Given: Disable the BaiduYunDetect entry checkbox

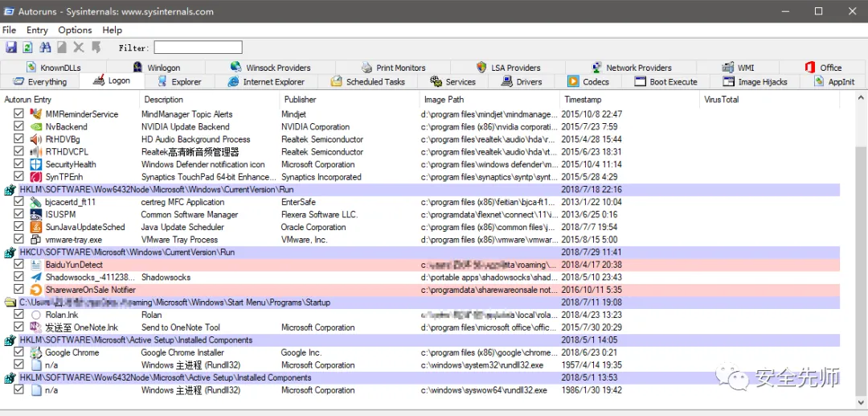Looking at the screenshot, I should click(x=18, y=265).
